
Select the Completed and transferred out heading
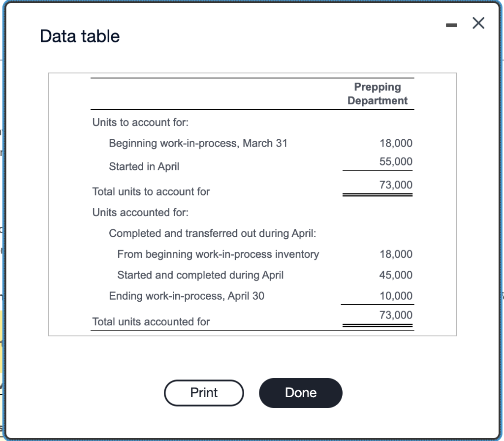click(x=212, y=233)
